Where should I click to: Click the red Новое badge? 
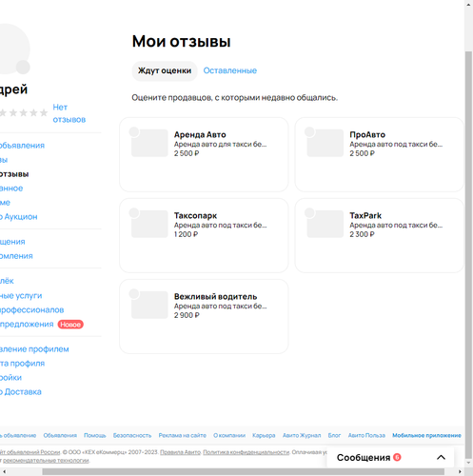point(70,325)
